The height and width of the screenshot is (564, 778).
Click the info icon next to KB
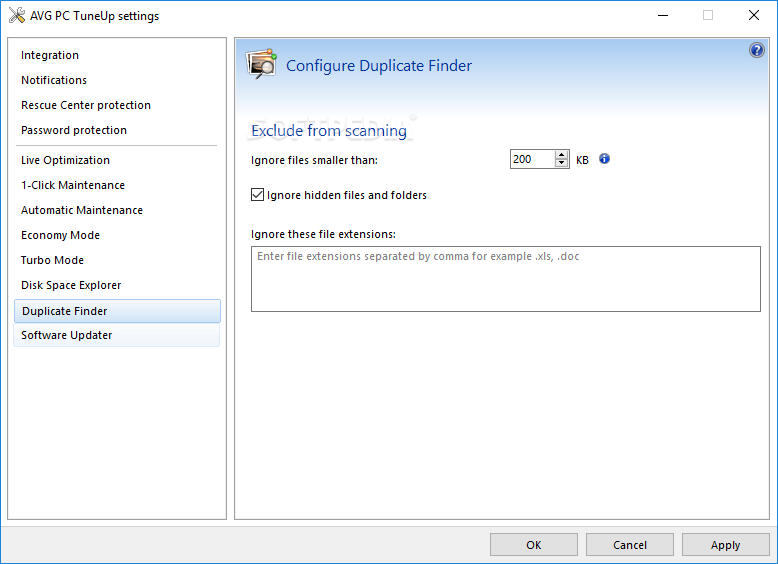point(604,159)
